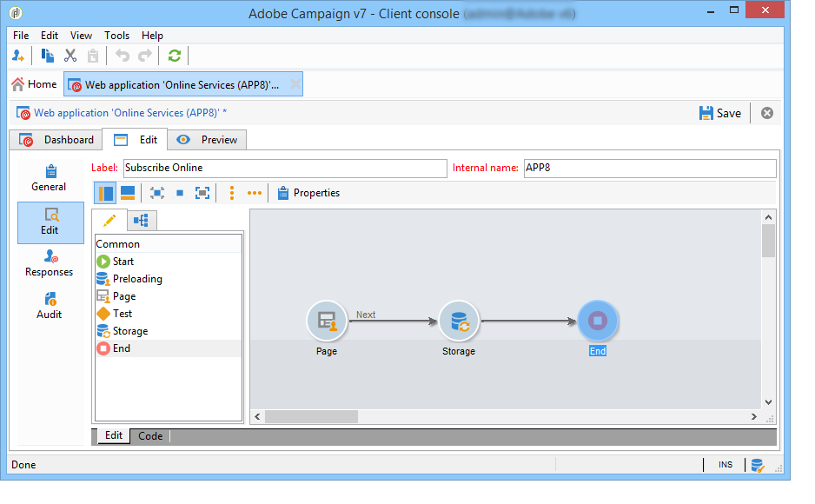
Task: Click the web application breadcrumb title link
Action: (x=130, y=113)
